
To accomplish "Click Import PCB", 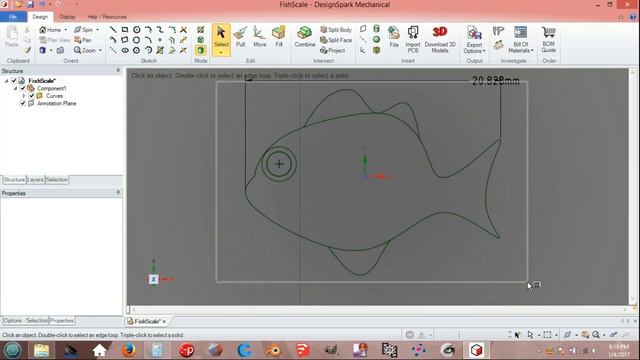I will tap(413, 39).
